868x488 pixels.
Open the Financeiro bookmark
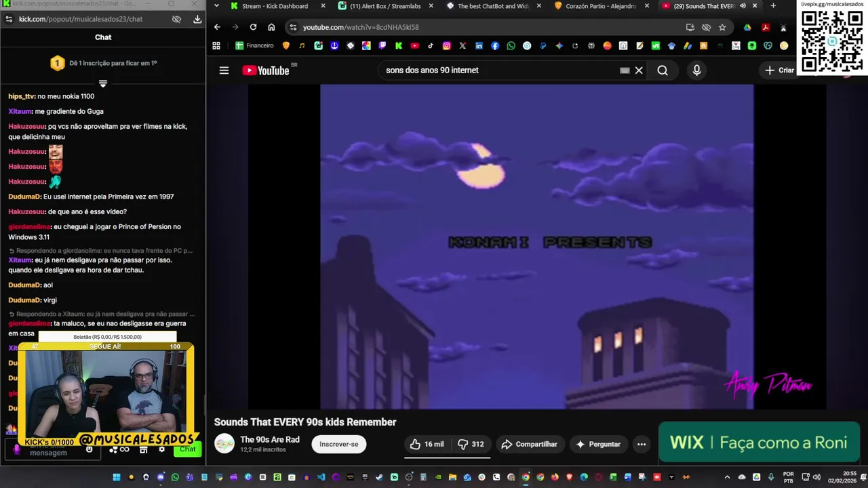[x=254, y=46]
